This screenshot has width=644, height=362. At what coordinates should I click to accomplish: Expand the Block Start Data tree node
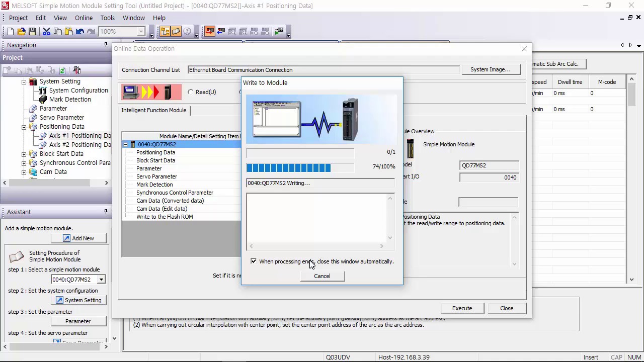pos(24,154)
